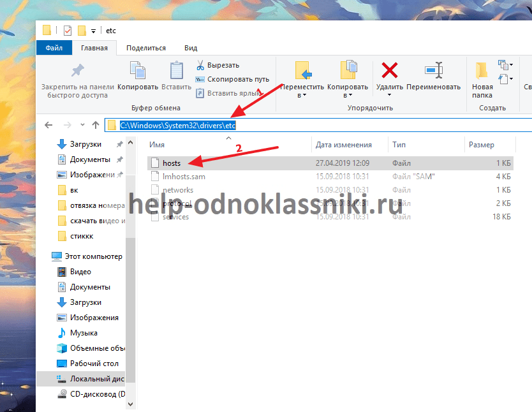Click the Copy (Копировать) ribbon icon
The width and height of the screenshot is (532, 412).
tap(138, 70)
